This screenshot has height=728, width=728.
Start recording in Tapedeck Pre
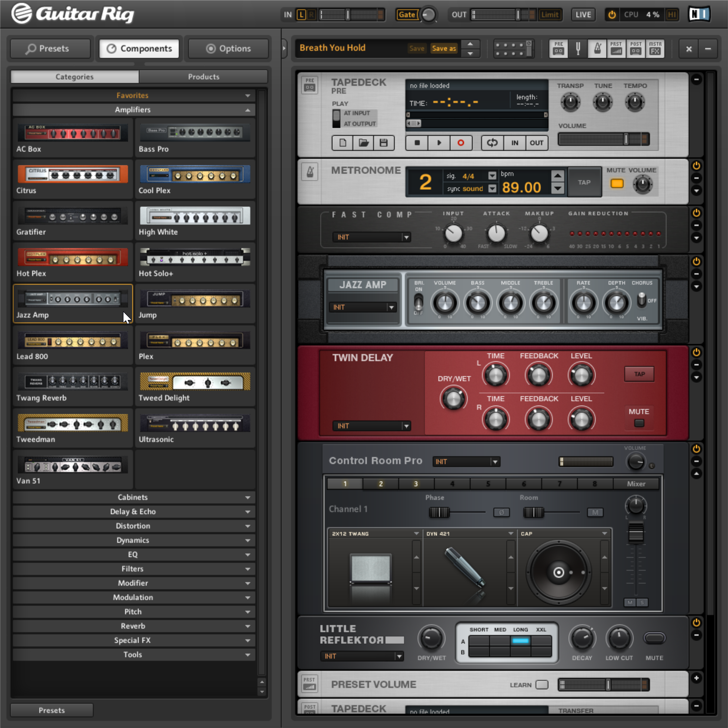[461, 143]
